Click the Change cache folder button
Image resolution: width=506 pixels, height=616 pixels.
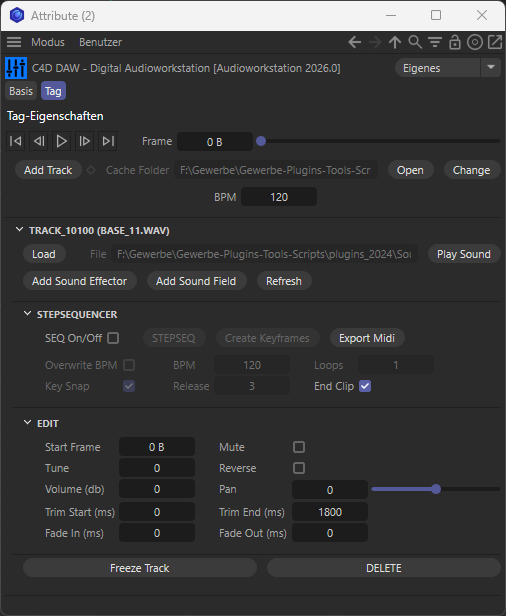point(472,170)
